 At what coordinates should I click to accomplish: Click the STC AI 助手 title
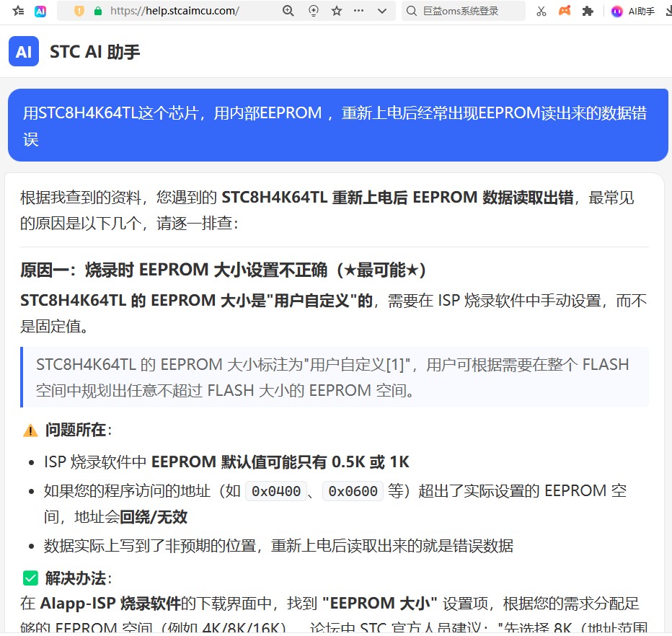[x=94, y=52]
